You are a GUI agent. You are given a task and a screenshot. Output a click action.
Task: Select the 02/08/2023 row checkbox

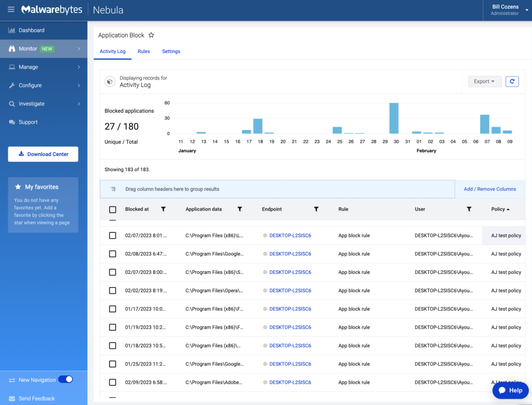tap(113, 254)
